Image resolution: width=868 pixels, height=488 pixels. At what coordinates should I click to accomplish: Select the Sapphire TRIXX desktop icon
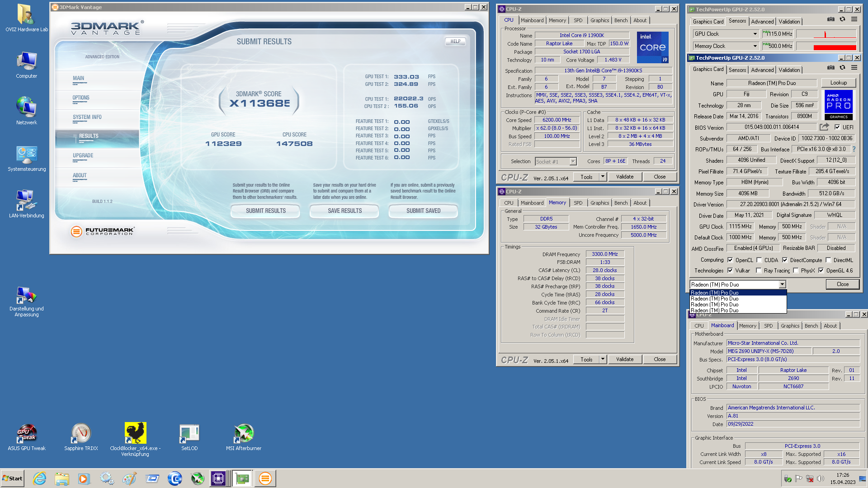click(x=81, y=437)
